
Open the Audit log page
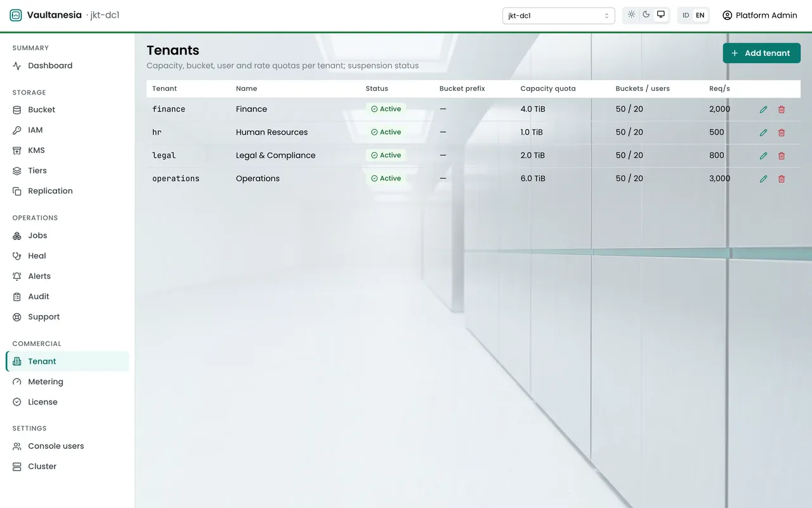click(67, 297)
